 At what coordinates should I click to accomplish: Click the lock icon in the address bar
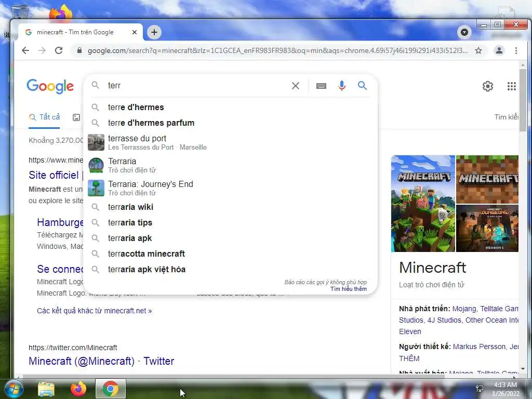[79, 50]
